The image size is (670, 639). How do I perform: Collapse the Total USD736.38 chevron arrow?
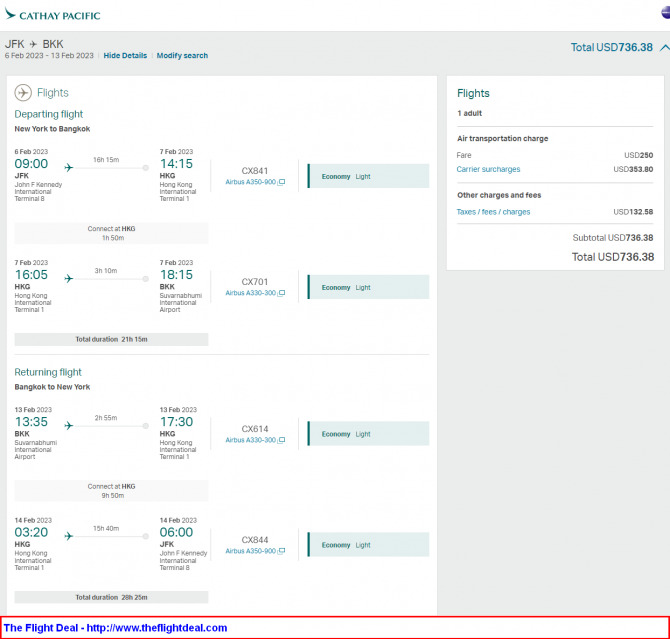coord(664,47)
